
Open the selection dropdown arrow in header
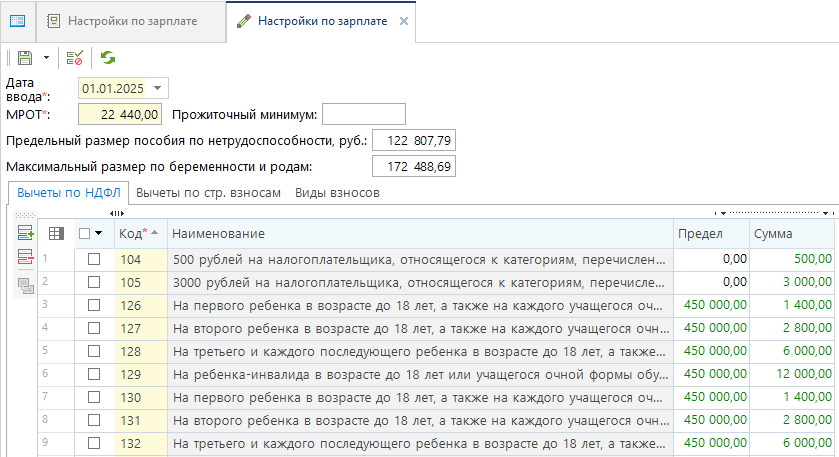(x=99, y=233)
